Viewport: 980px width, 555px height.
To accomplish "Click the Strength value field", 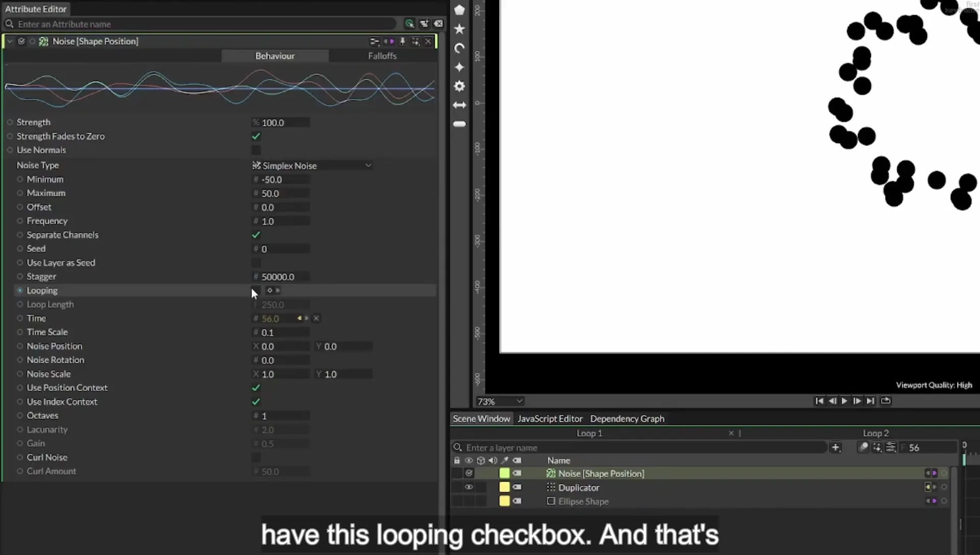I will [x=281, y=123].
